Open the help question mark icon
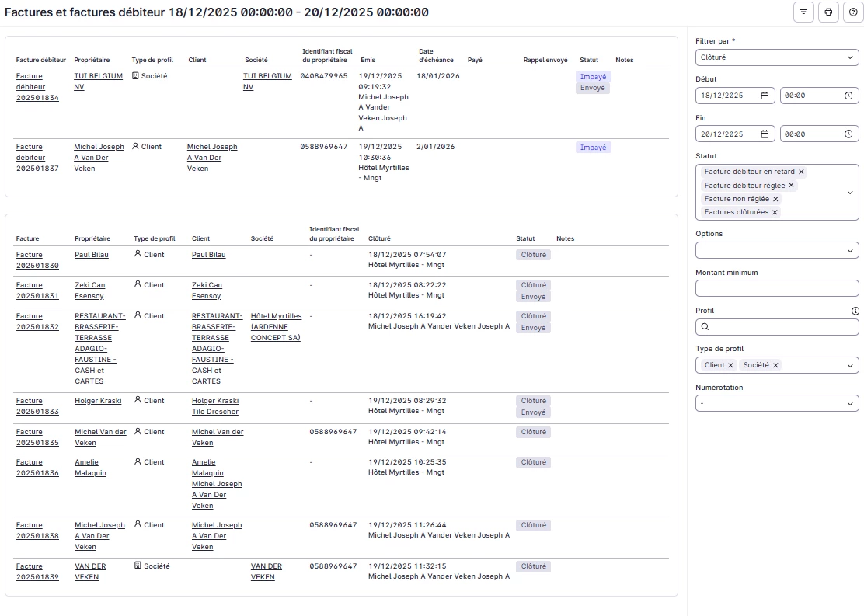 pos(853,12)
